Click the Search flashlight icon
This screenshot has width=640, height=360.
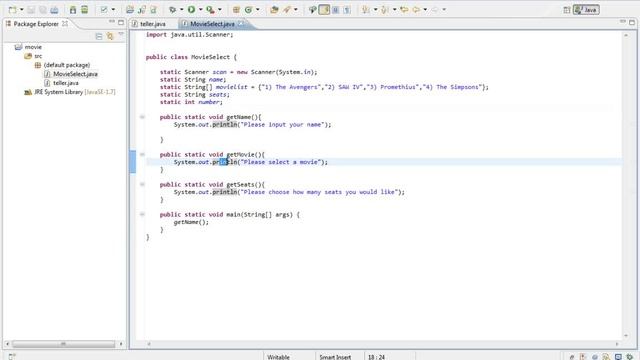287,9
